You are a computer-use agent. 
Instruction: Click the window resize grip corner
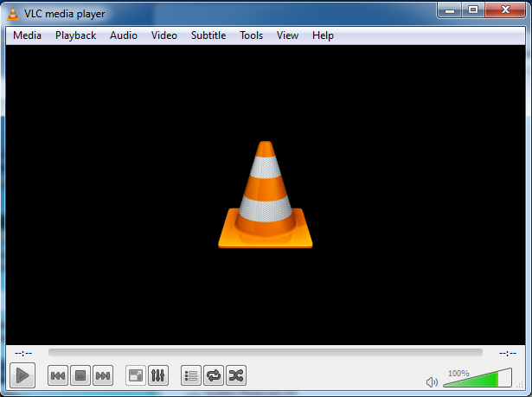click(520, 384)
